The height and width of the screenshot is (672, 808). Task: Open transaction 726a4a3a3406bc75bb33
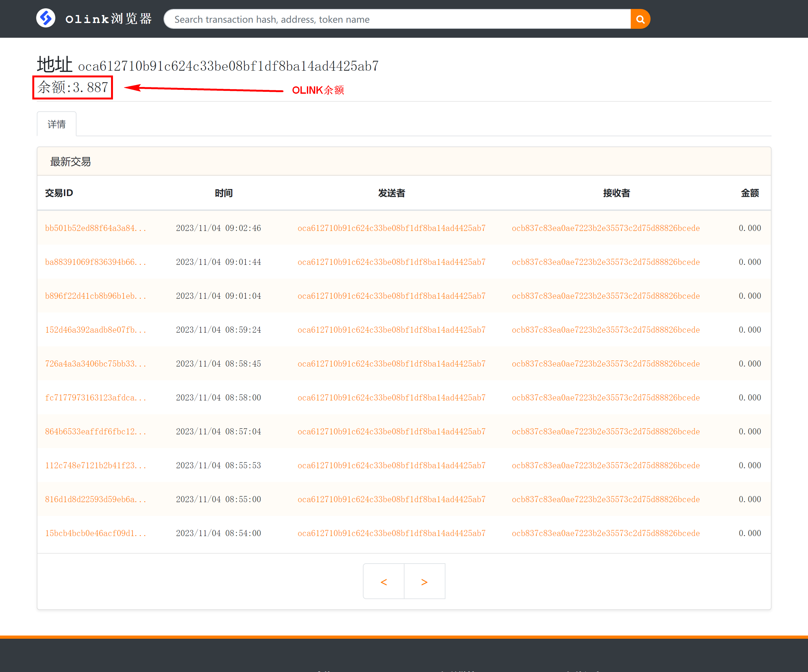tap(95, 363)
